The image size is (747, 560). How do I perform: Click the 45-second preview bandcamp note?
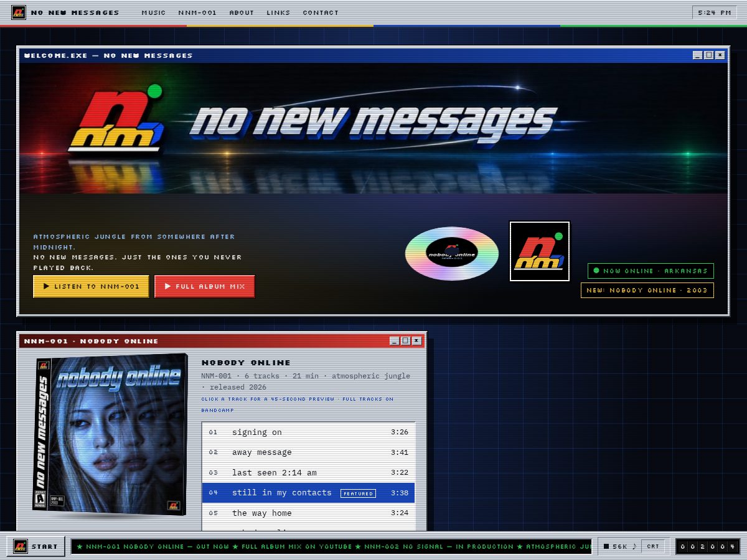[298, 404]
